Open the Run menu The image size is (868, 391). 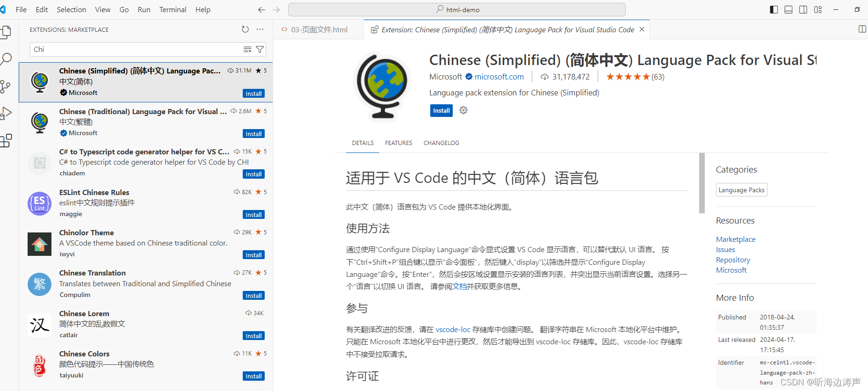144,10
